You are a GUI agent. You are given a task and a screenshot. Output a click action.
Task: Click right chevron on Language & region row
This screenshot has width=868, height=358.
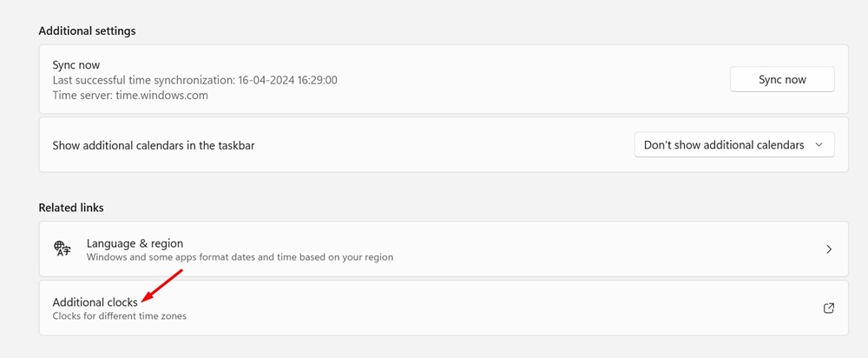pyautogui.click(x=829, y=249)
